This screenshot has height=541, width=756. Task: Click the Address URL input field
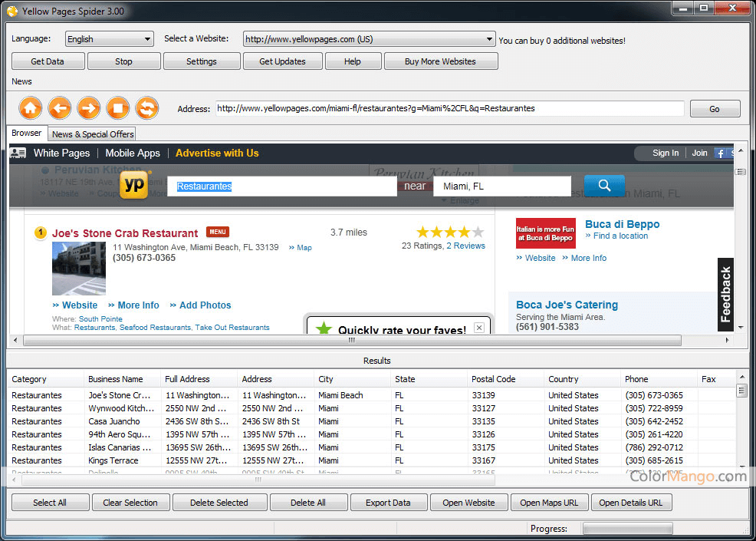449,109
